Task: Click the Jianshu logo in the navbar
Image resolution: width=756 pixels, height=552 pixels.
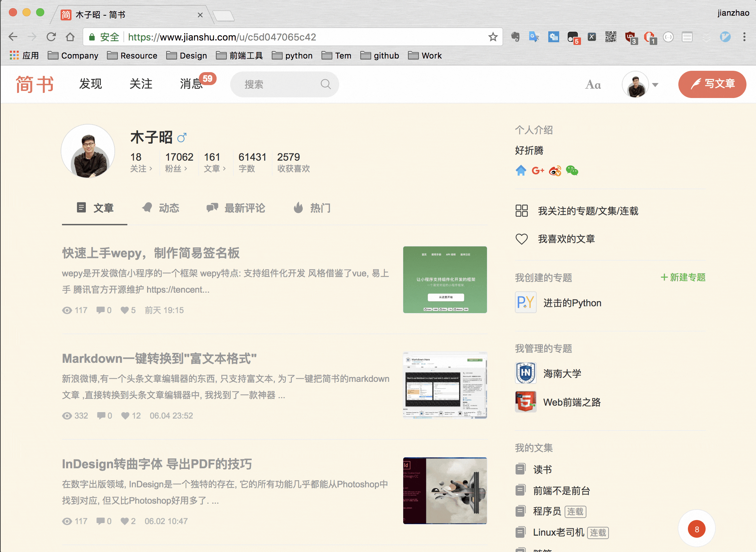Action: pos(35,84)
